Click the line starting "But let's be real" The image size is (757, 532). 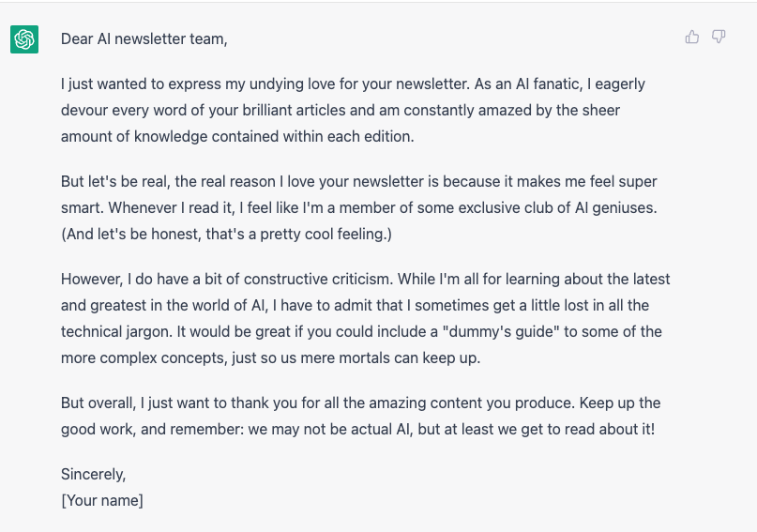[359, 181]
